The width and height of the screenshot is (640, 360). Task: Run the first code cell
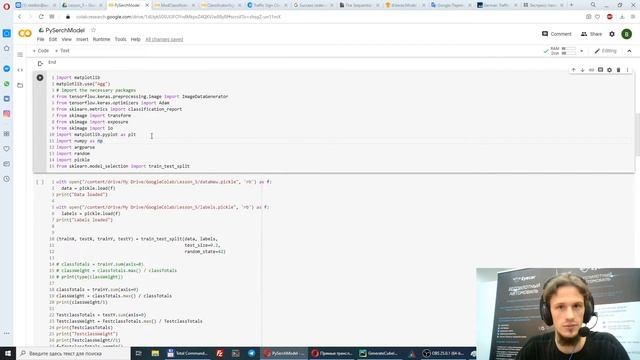[x=40, y=78]
